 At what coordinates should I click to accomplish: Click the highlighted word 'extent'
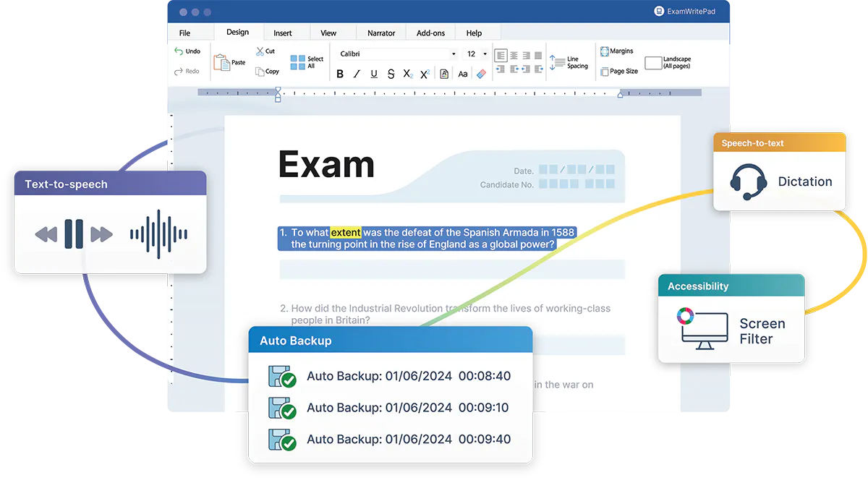pos(346,232)
